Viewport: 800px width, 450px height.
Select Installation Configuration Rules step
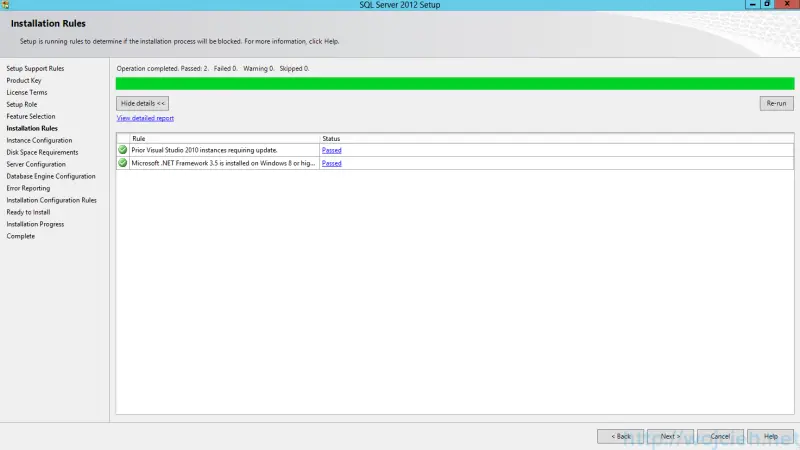[x=52, y=201]
